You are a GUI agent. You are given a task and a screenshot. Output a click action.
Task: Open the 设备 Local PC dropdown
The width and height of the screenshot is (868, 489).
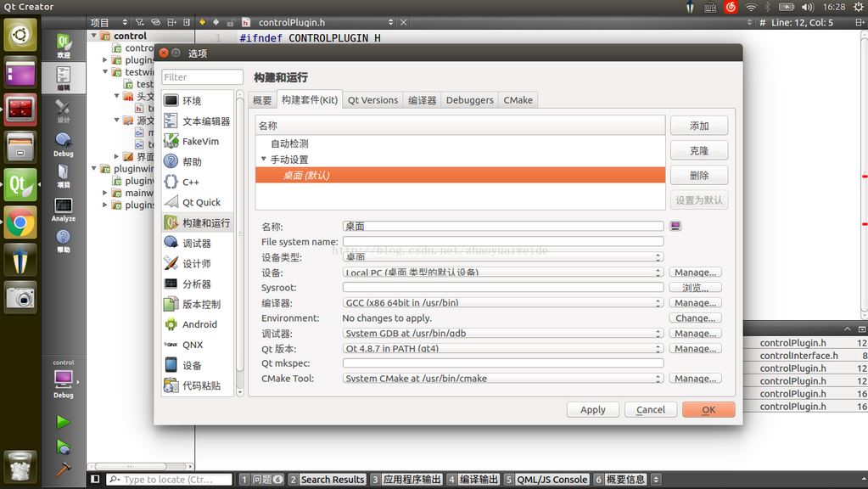502,273
